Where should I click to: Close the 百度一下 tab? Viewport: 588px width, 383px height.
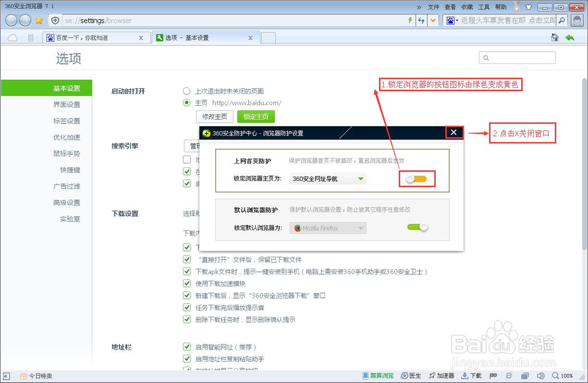pyautogui.click(x=141, y=38)
